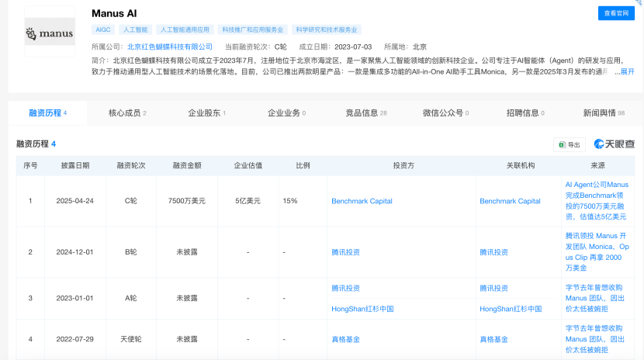Open the 北京红色蝴蝶科技有限公司 company link

(x=170, y=47)
